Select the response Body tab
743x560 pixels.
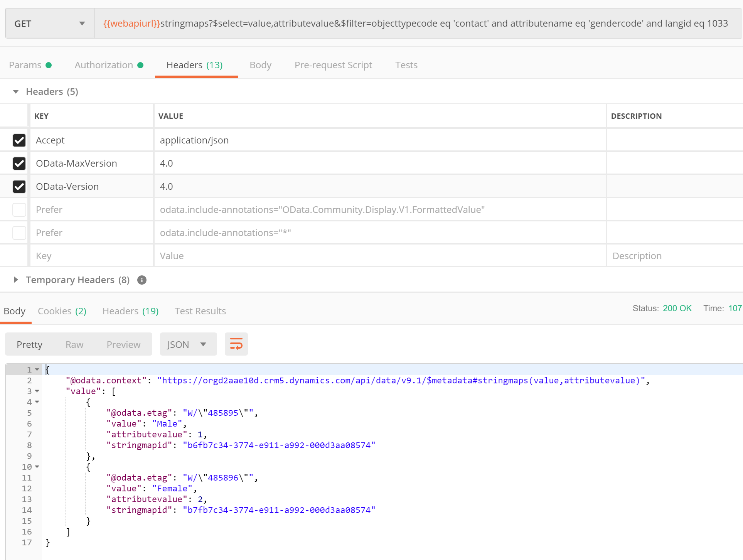point(15,311)
